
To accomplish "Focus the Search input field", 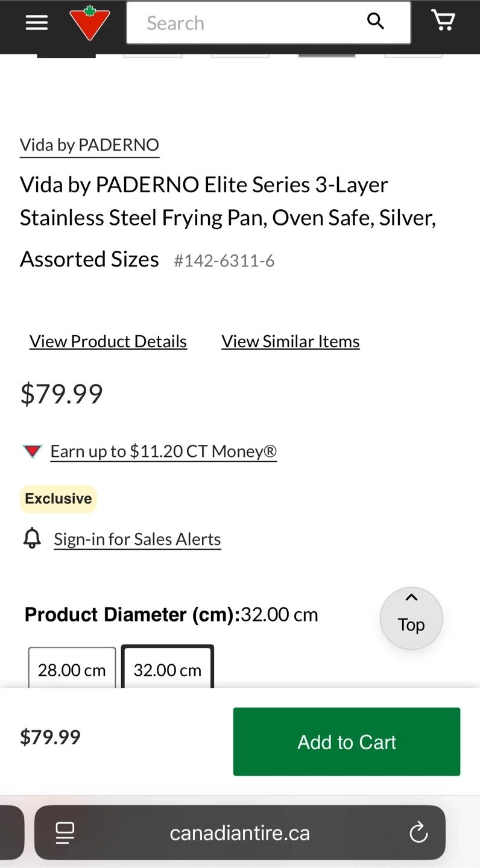I will pyautogui.click(x=247, y=23).
